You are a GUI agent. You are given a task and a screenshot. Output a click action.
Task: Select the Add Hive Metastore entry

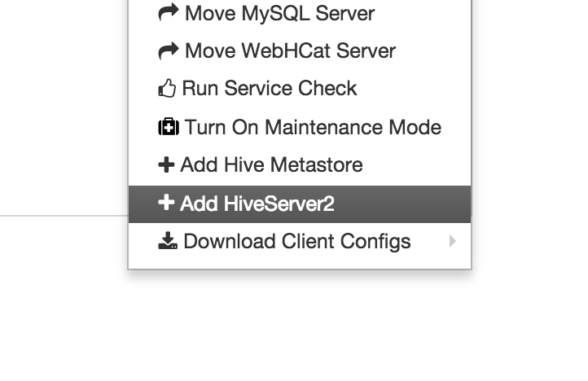(271, 164)
